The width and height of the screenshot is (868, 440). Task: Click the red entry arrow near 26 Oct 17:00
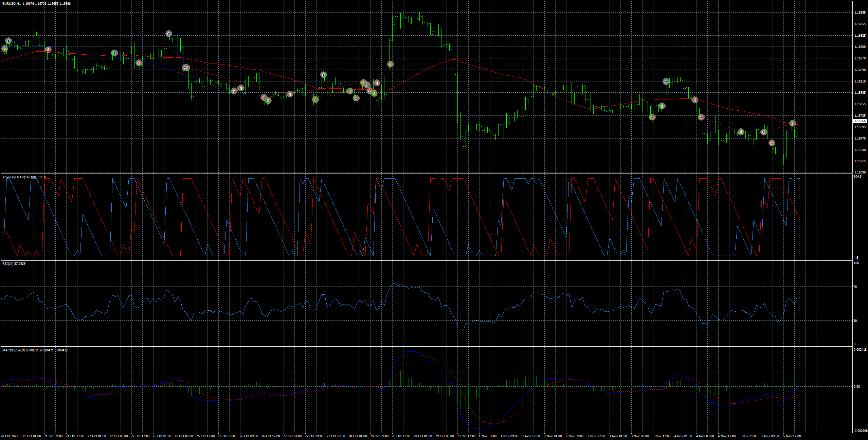point(264,97)
